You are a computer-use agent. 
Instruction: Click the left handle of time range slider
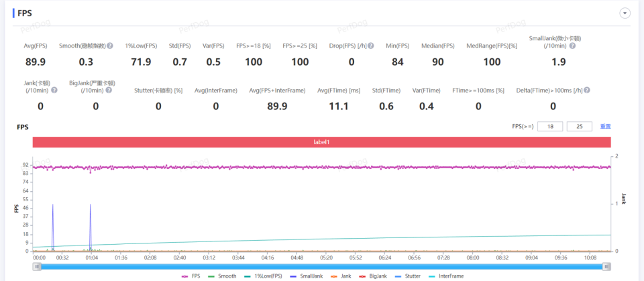tap(38, 267)
